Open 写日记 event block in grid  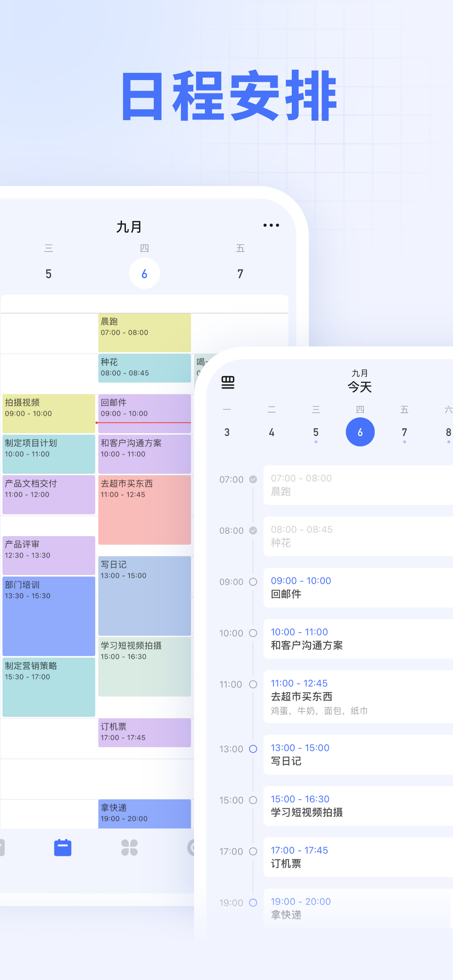tap(145, 596)
